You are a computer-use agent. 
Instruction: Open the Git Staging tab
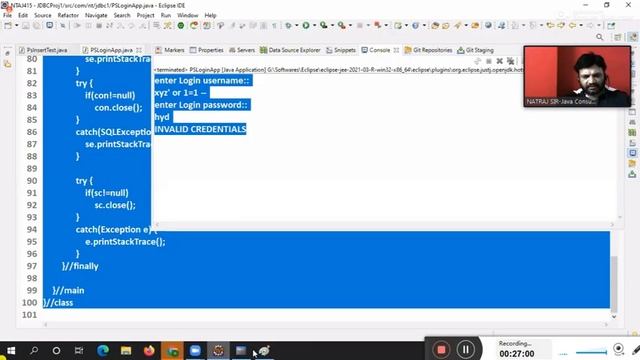coord(476,50)
